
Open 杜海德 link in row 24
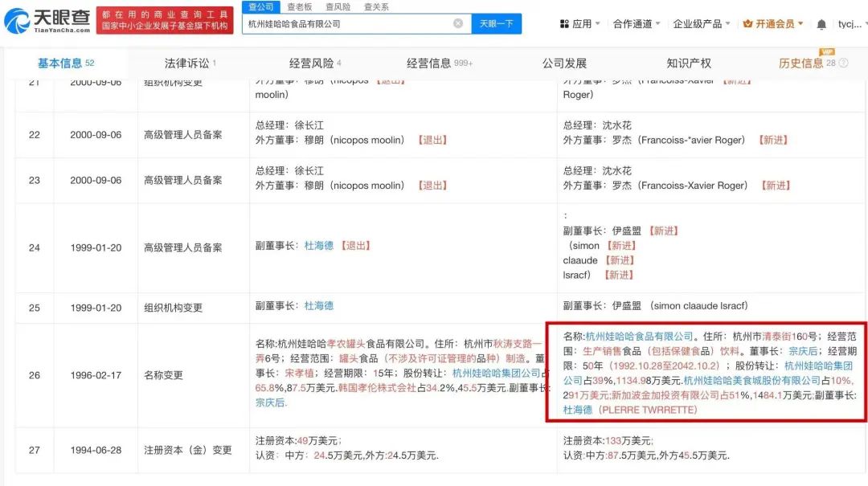point(319,245)
